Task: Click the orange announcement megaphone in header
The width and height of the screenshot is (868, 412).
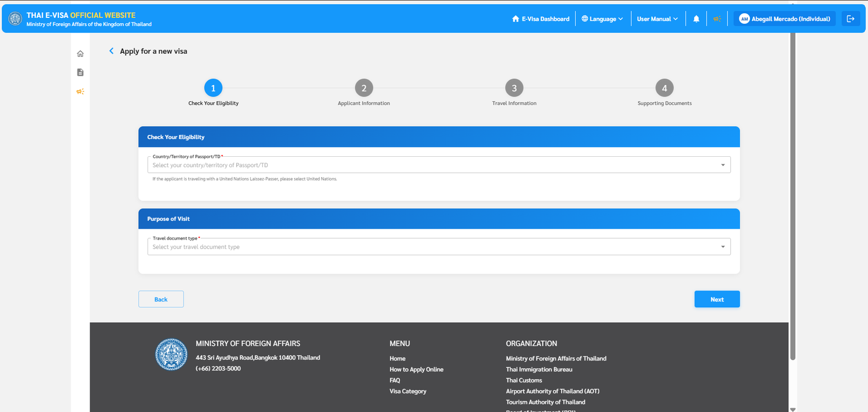Action: point(717,19)
